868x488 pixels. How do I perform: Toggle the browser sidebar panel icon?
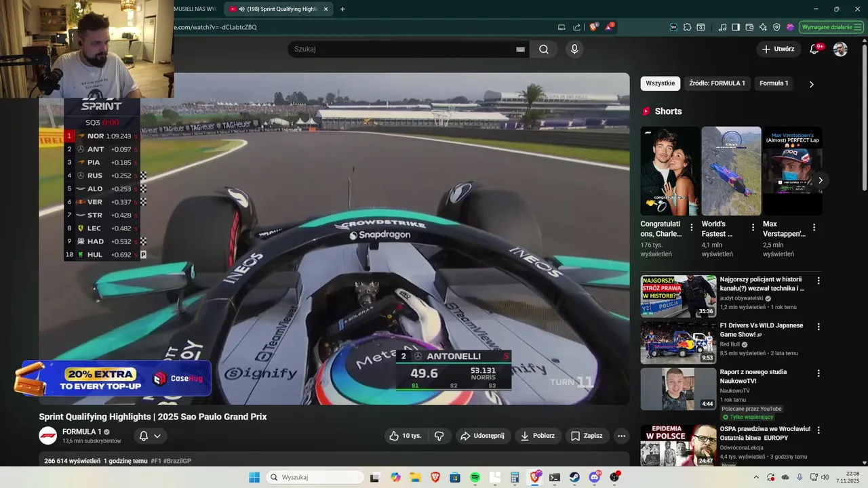pyautogui.click(x=736, y=27)
